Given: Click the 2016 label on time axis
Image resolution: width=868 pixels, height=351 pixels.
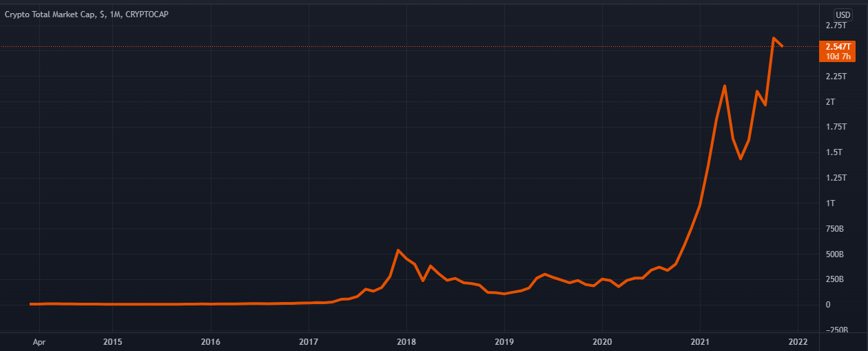Looking at the screenshot, I should pos(211,341).
